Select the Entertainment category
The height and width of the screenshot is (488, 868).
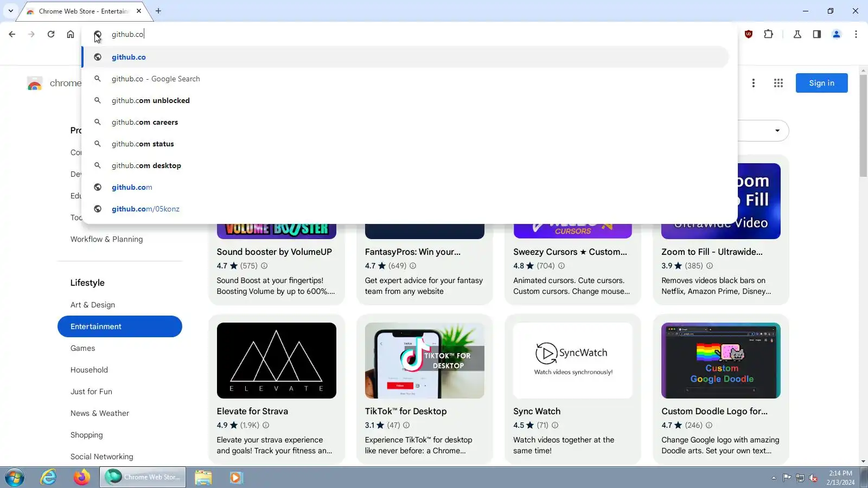120,326
